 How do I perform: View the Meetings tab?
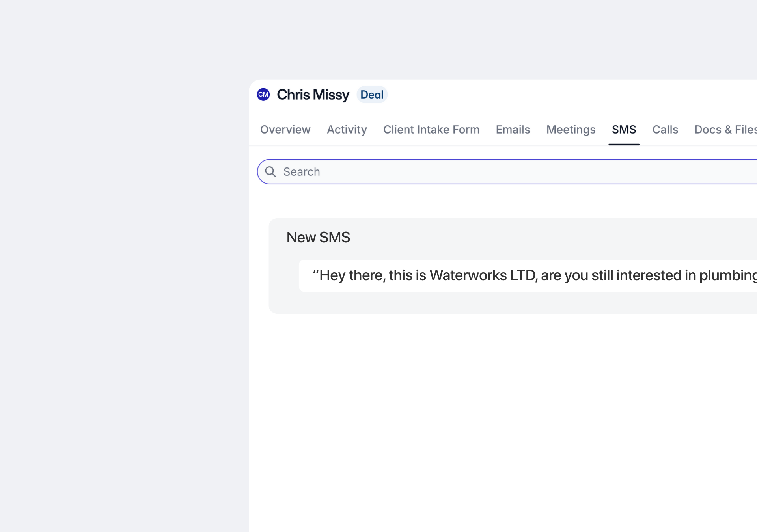(x=571, y=130)
